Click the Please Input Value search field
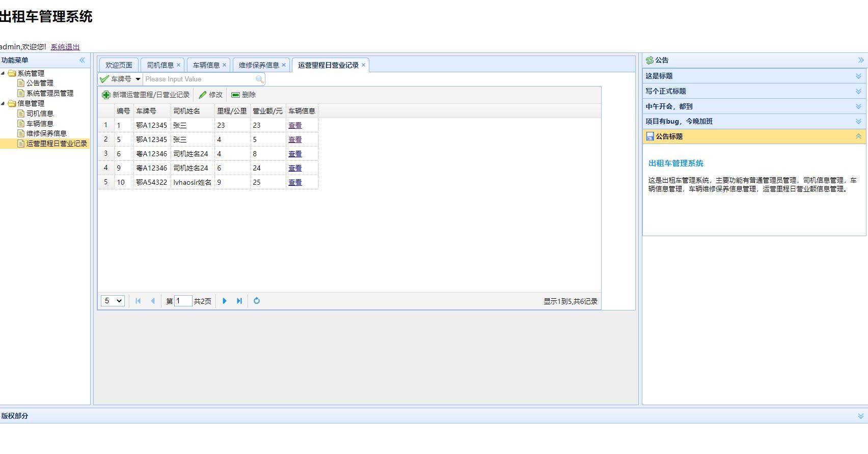 [x=199, y=79]
